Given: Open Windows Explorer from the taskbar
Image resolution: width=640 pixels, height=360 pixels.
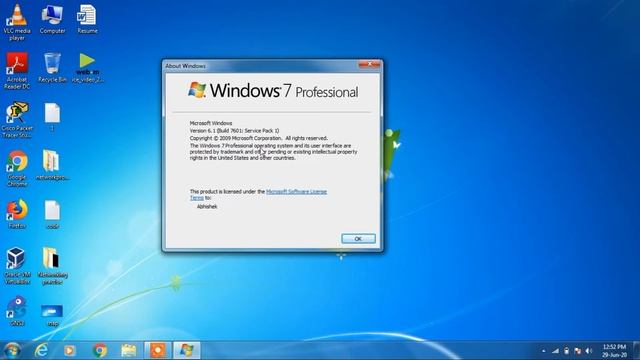Looking at the screenshot, I should tap(129, 350).
